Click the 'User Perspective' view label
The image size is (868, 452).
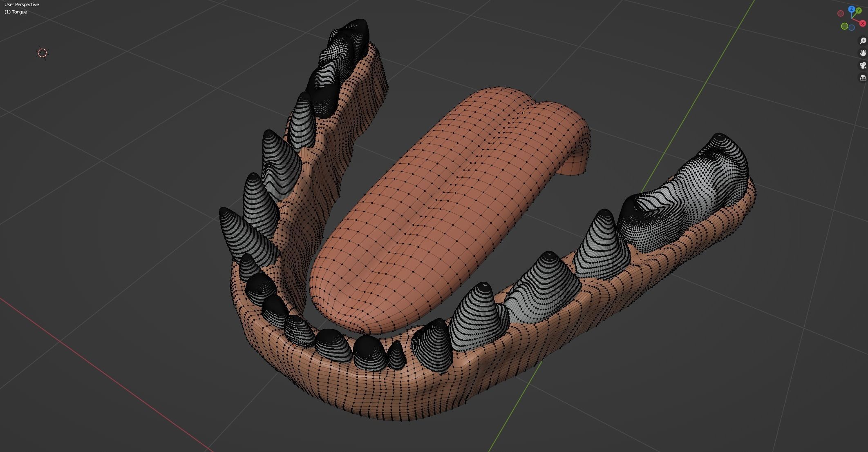[x=22, y=4]
